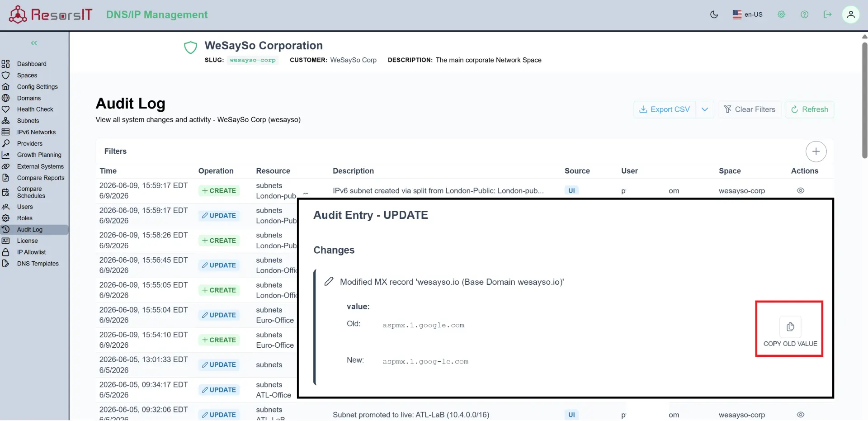This screenshot has width=868, height=421.
Task: Go to Spaces in sidebar
Action: pyautogui.click(x=27, y=75)
